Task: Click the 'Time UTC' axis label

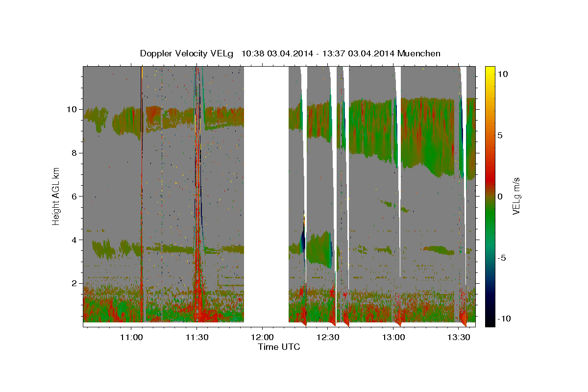Action: [279, 347]
